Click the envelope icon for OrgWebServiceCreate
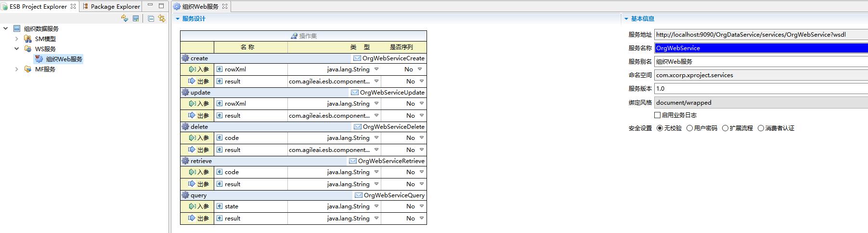The height and width of the screenshot is (233, 868). 357,58
